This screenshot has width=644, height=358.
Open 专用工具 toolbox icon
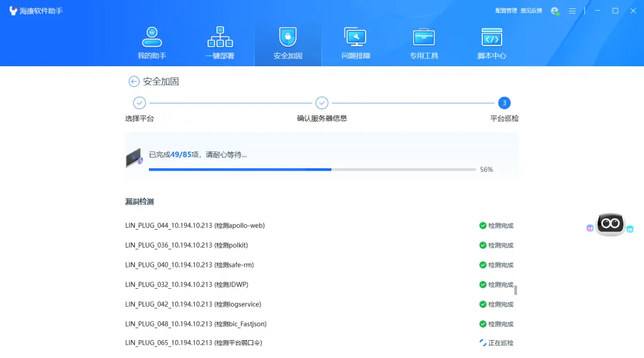click(423, 37)
